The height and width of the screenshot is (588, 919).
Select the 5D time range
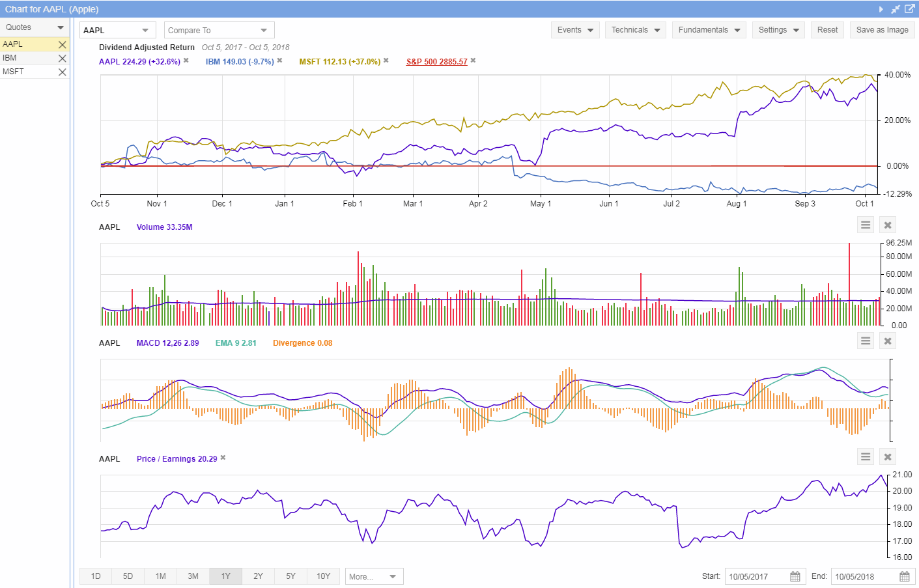click(128, 576)
